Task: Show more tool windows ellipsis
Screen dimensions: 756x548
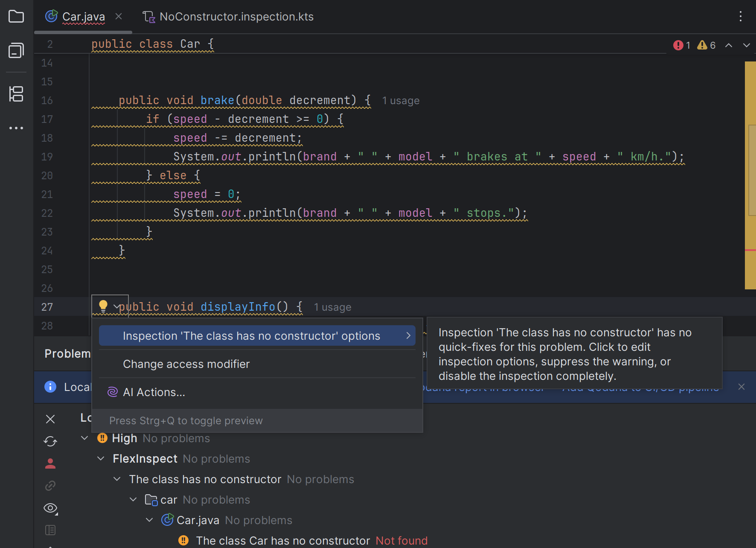Action: pyautogui.click(x=16, y=128)
